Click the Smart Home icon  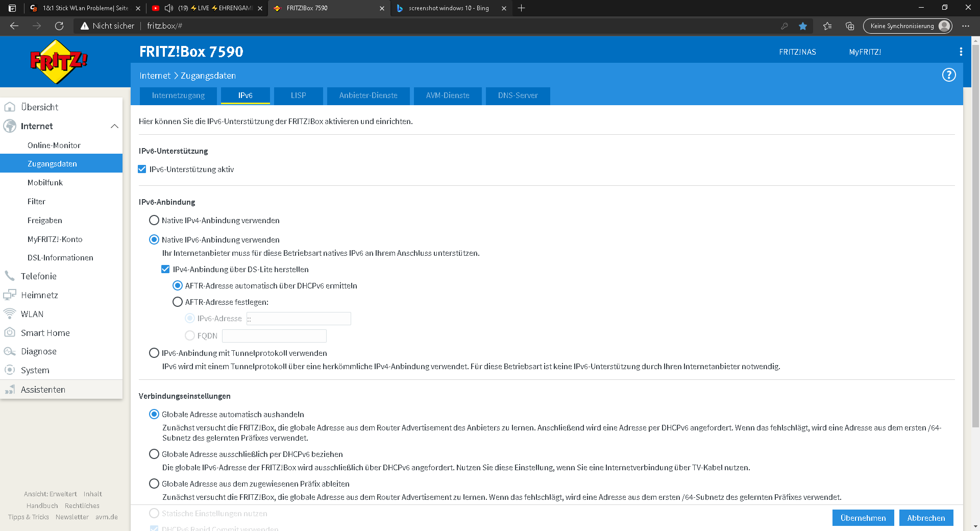pyautogui.click(x=10, y=332)
